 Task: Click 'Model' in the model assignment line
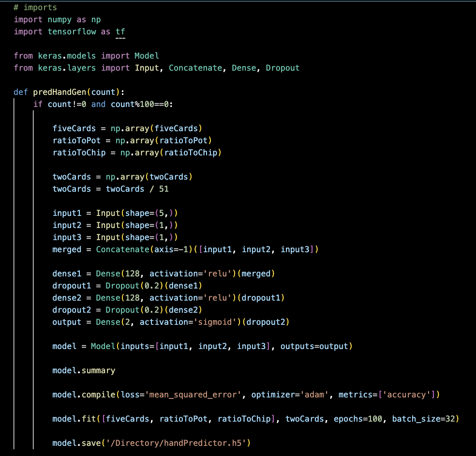(x=103, y=346)
